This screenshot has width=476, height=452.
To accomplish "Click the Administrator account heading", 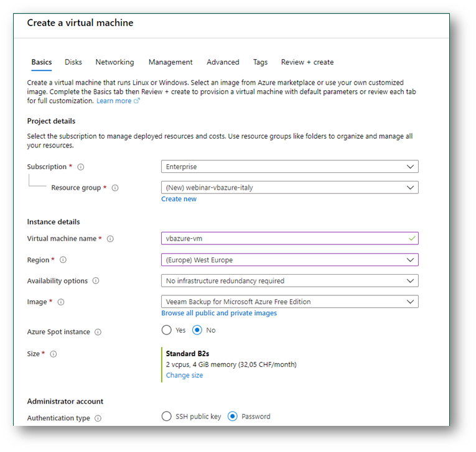I will click(65, 402).
